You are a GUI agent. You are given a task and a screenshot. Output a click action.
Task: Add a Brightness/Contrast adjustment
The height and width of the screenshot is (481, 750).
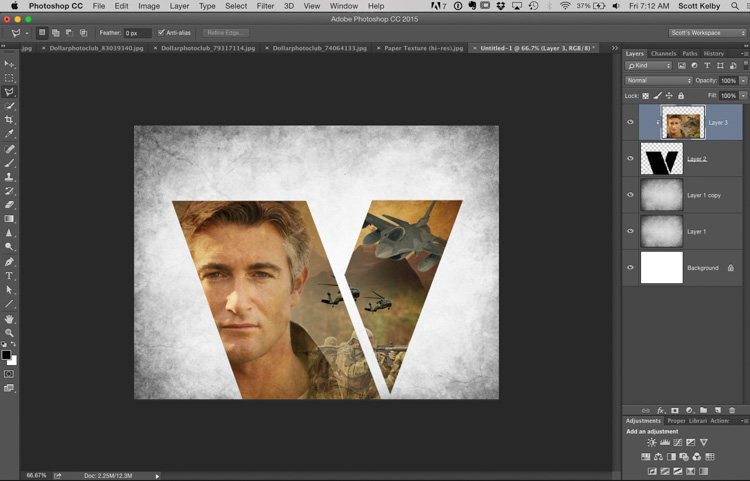[x=652, y=442]
